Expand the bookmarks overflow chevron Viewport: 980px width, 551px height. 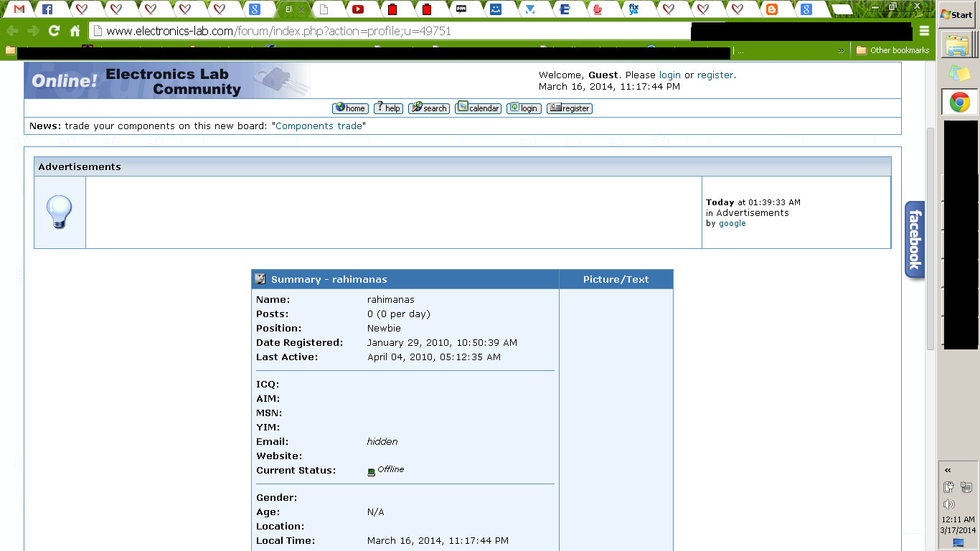coord(841,51)
